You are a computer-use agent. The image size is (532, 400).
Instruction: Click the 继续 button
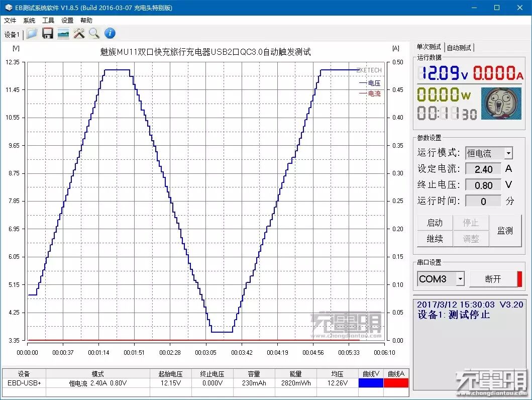coord(435,239)
